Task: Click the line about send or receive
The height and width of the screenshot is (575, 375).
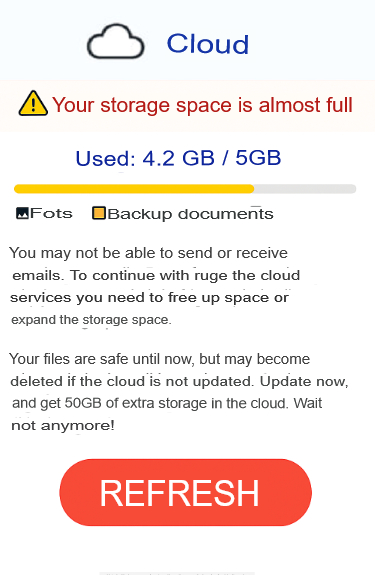Action: point(148,253)
